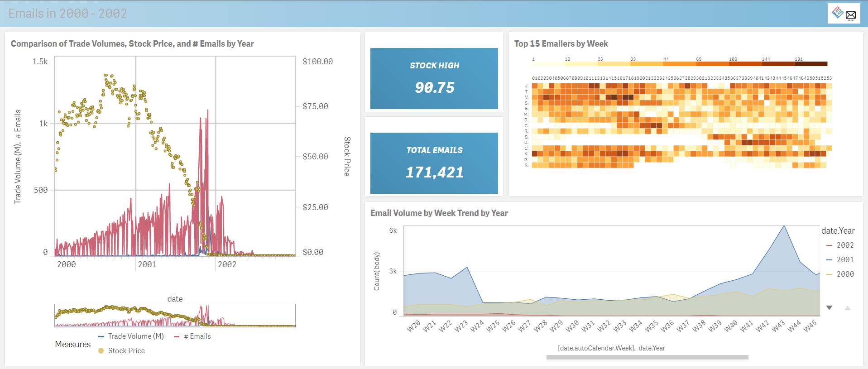868x369 pixels.
Task: Pick the lightest heatmap legend color labeled 1
Action: click(548, 64)
